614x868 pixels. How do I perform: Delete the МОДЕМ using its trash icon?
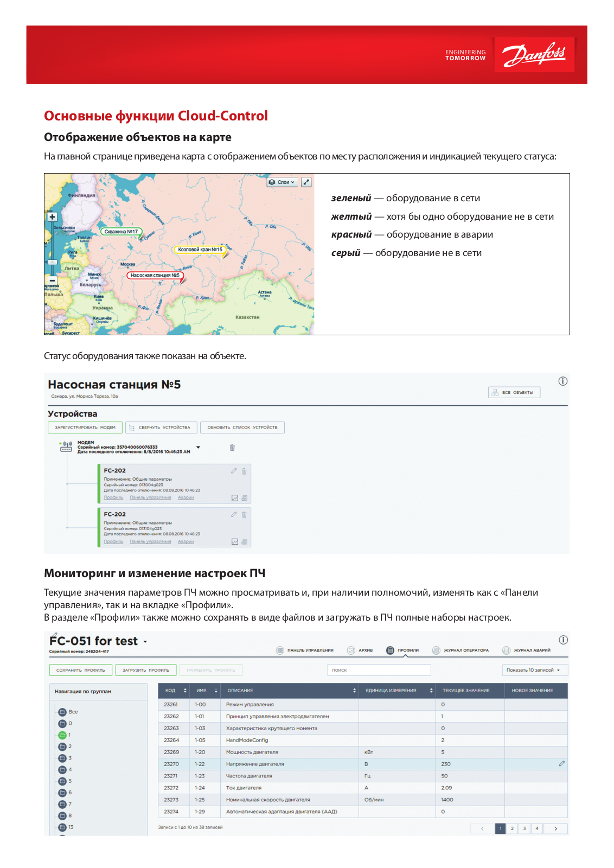(x=232, y=448)
